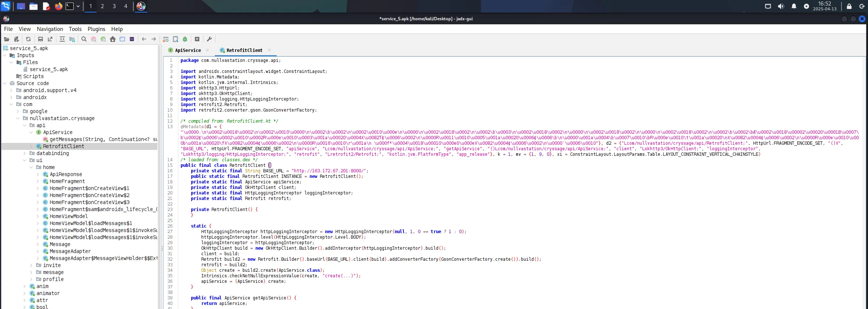Expand the android.support.v4 package
This screenshot has height=309, width=868.
click(x=11, y=90)
